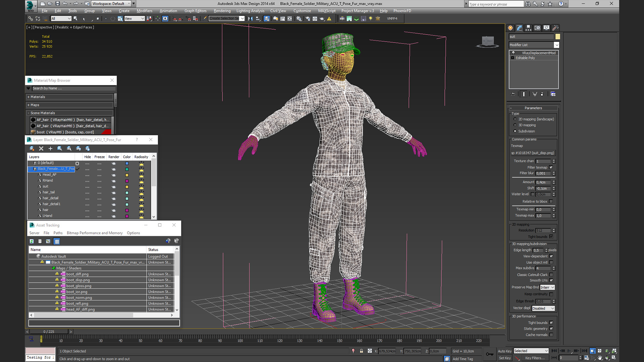Switch to the Hierarchy command panel tab
The width and height of the screenshot is (644, 362).
click(528, 28)
